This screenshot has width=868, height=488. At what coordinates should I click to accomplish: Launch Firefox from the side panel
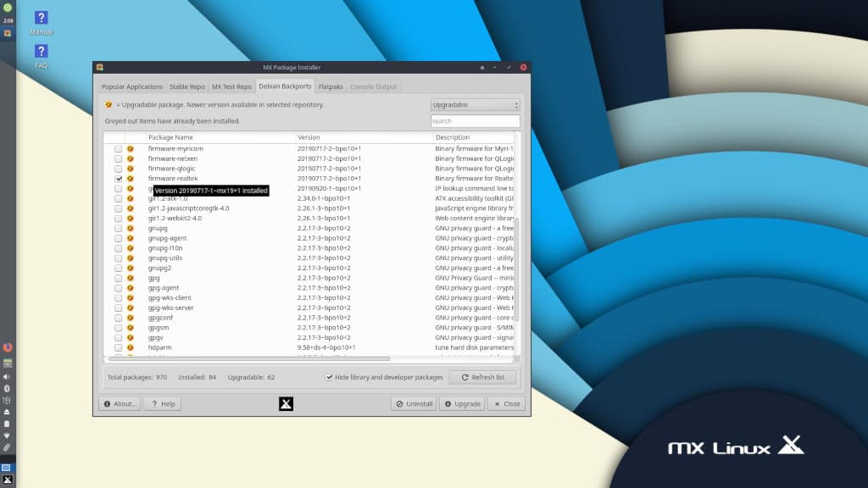click(x=8, y=347)
